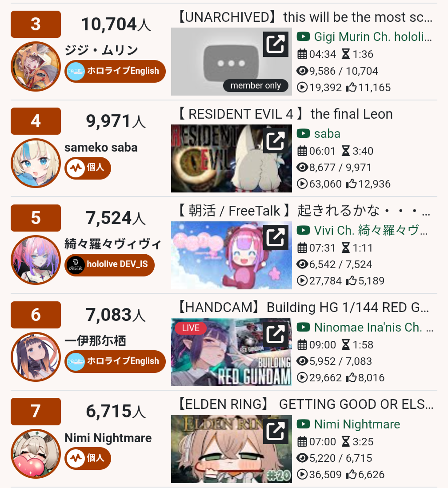
Task: Click Gigi Murin's round avatar
Action: click(36, 66)
